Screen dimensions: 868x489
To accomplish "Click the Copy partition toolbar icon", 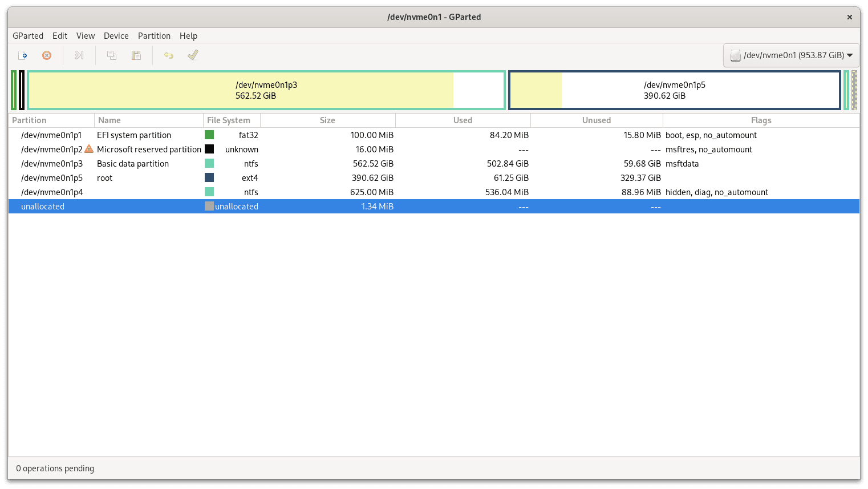I will coord(112,55).
